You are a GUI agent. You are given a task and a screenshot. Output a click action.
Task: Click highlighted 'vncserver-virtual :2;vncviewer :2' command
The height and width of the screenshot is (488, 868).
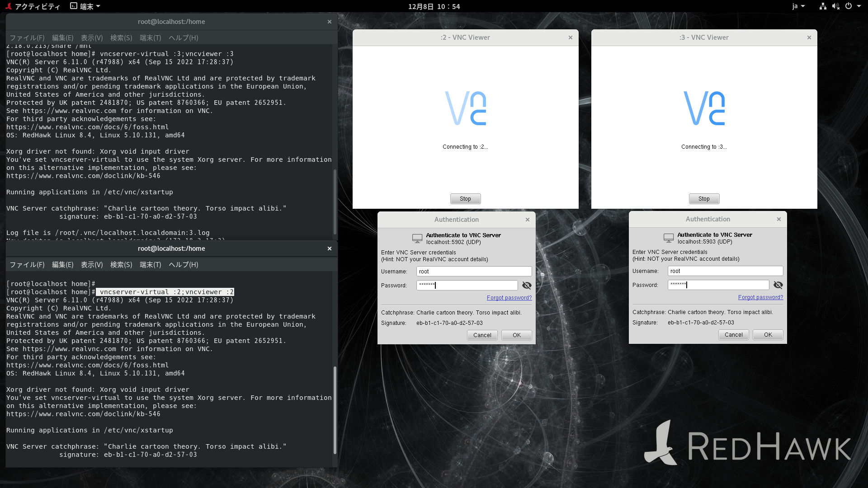pos(165,292)
